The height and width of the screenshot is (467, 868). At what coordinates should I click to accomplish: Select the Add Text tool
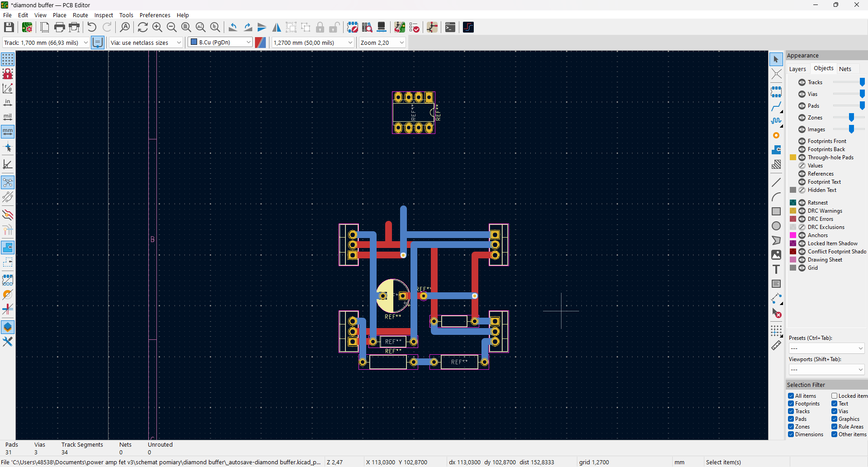coord(776,269)
